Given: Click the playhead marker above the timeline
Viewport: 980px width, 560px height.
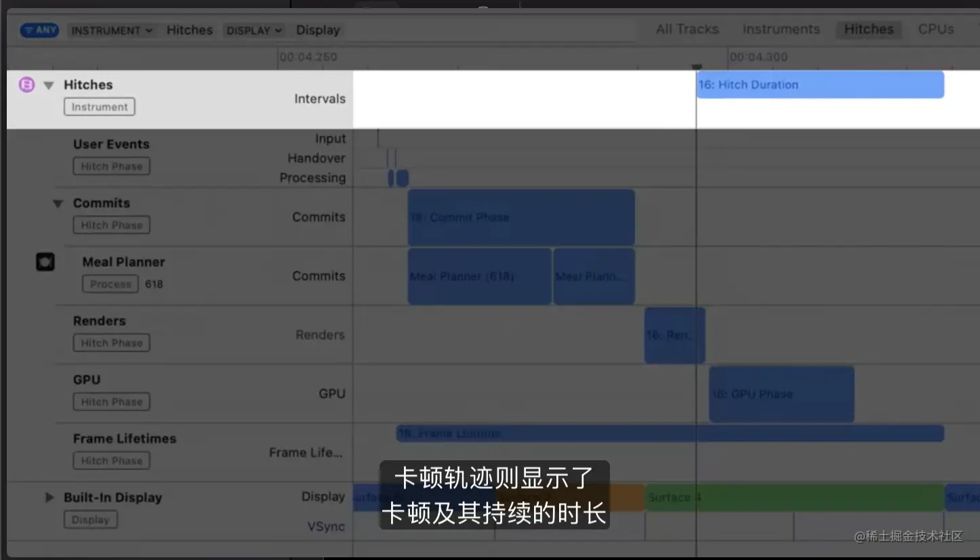Looking at the screenshot, I should point(697,67).
